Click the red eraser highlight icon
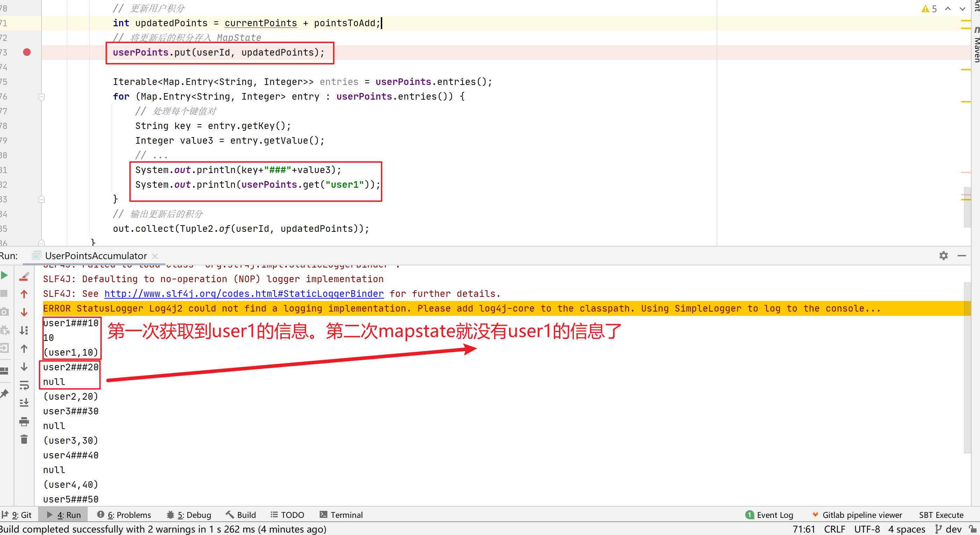980x535 pixels. tap(24, 277)
